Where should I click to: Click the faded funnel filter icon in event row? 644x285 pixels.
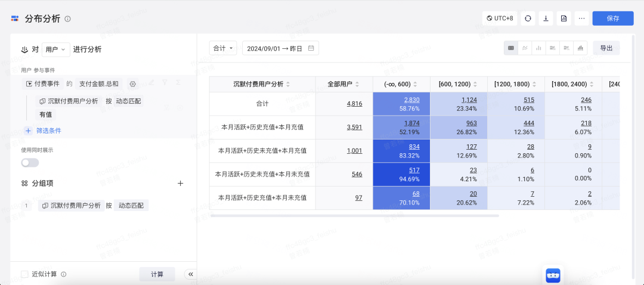(165, 83)
